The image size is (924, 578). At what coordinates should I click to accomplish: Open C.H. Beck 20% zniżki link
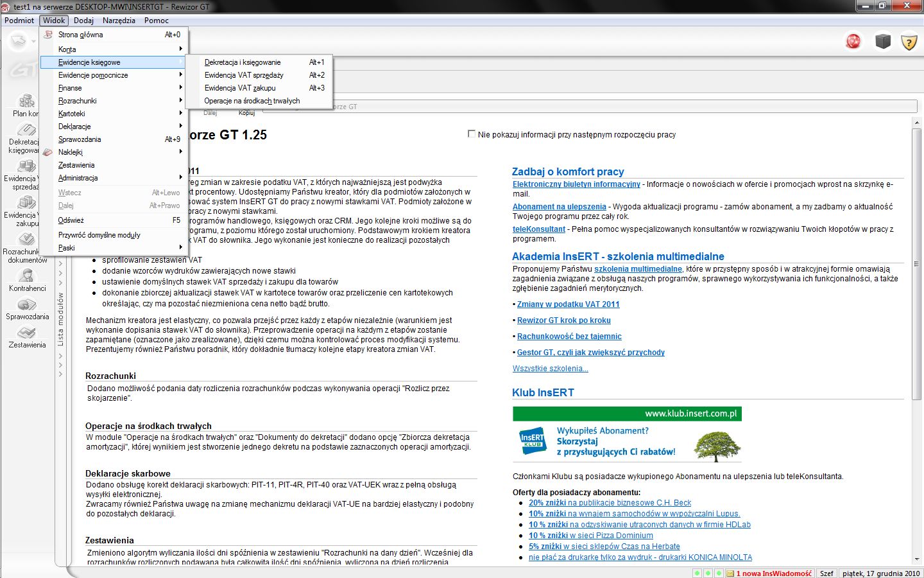pyautogui.click(x=610, y=503)
